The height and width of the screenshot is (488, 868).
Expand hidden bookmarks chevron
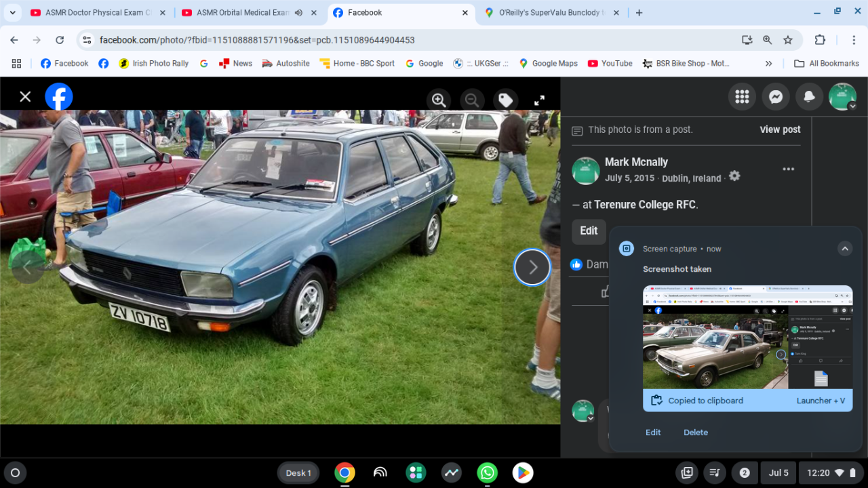tap(768, 64)
